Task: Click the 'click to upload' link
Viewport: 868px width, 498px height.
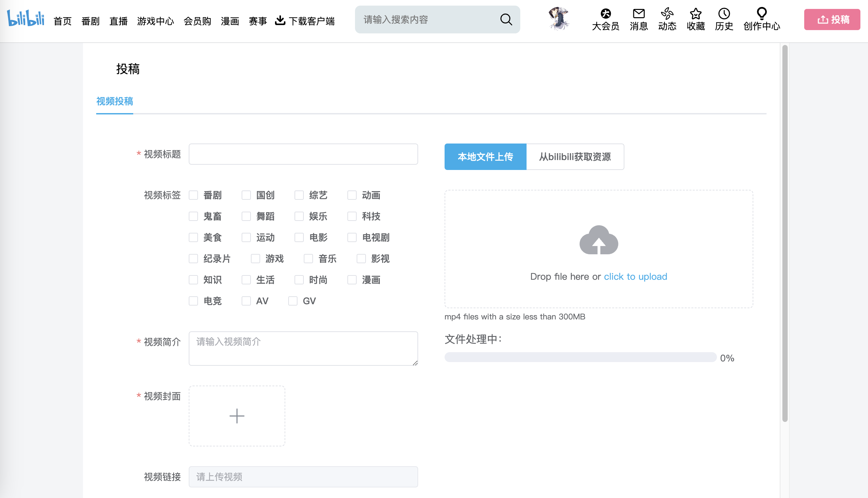Action: (635, 276)
